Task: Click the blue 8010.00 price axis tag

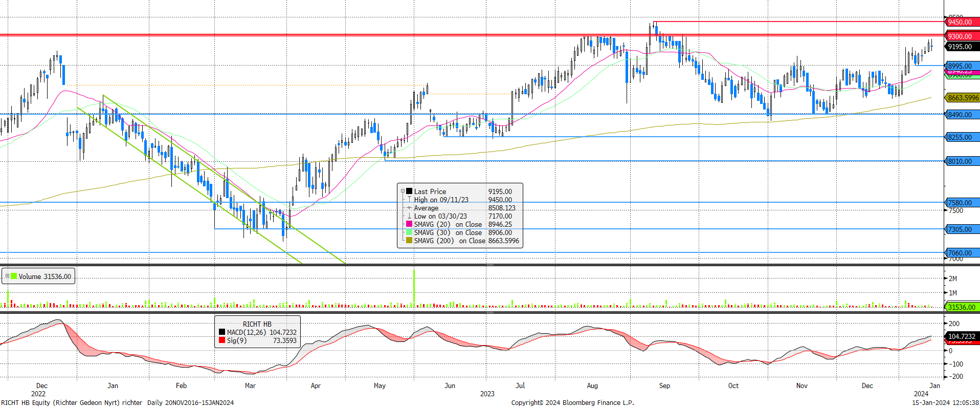Action: [962, 161]
